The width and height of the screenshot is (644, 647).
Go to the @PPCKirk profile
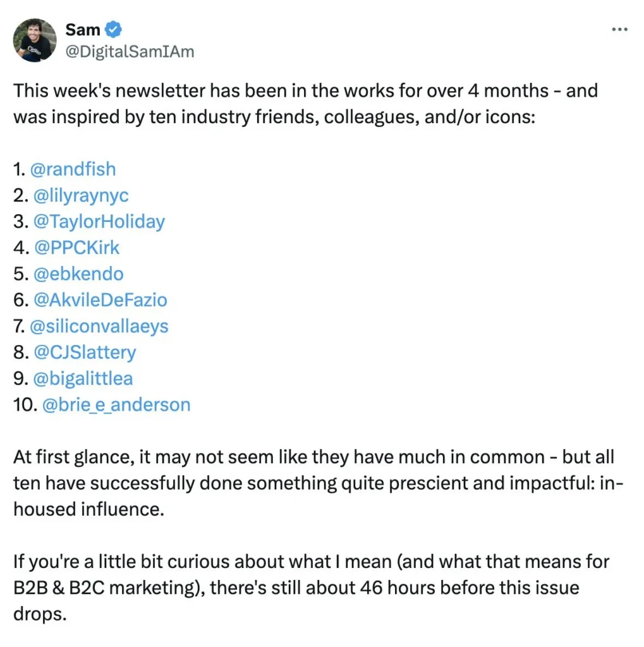tap(75, 248)
